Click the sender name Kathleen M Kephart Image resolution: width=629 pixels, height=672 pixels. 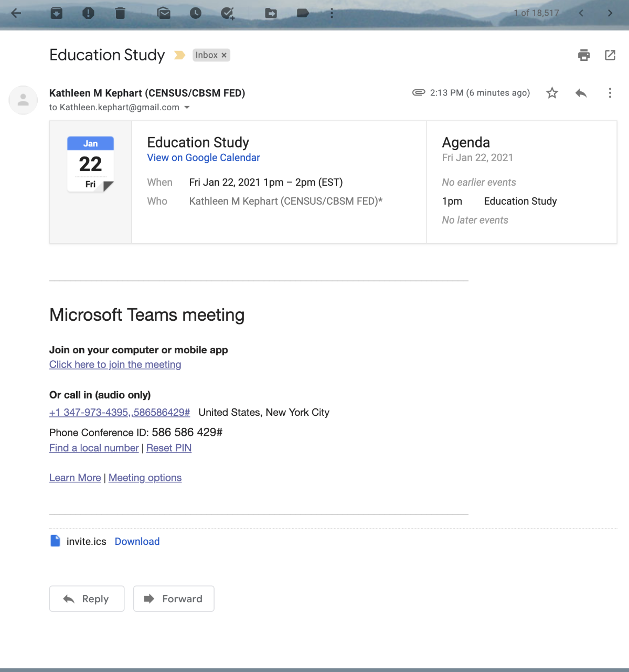(147, 93)
